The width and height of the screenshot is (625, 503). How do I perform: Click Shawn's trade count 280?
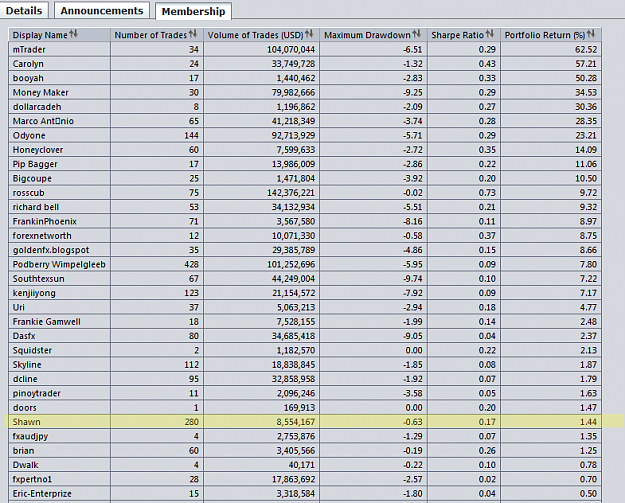coord(192,422)
